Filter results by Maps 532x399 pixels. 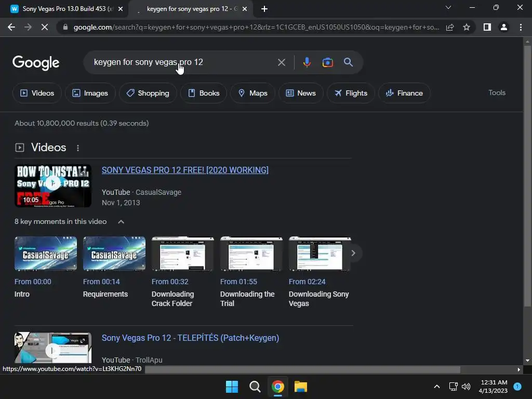(253, 93)
